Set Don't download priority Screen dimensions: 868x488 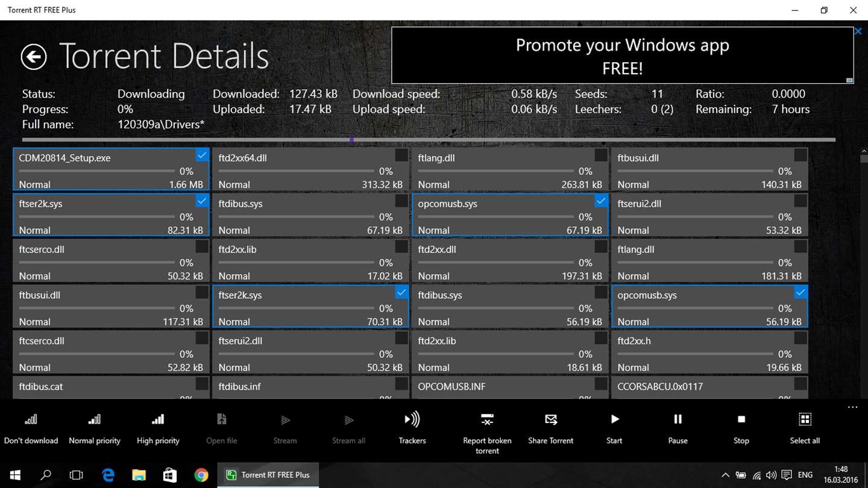pyautogui.click(x=31, y=429)
